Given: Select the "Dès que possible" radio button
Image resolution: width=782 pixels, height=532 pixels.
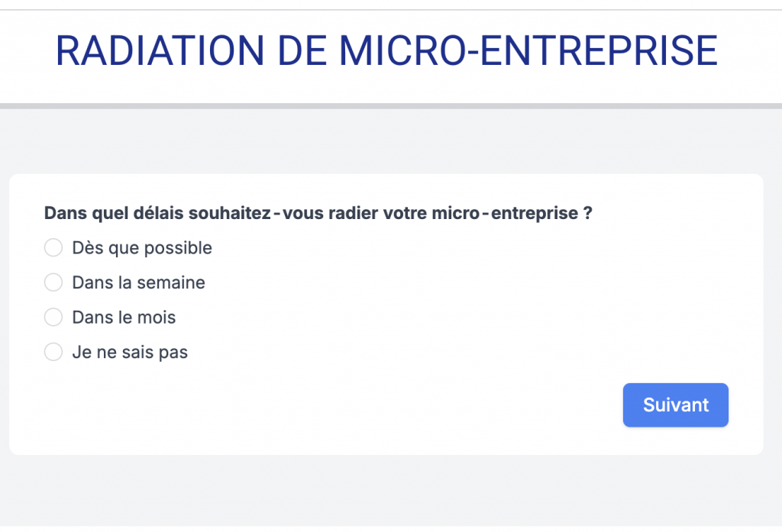Looking at the screenshot, I should 53,248.
